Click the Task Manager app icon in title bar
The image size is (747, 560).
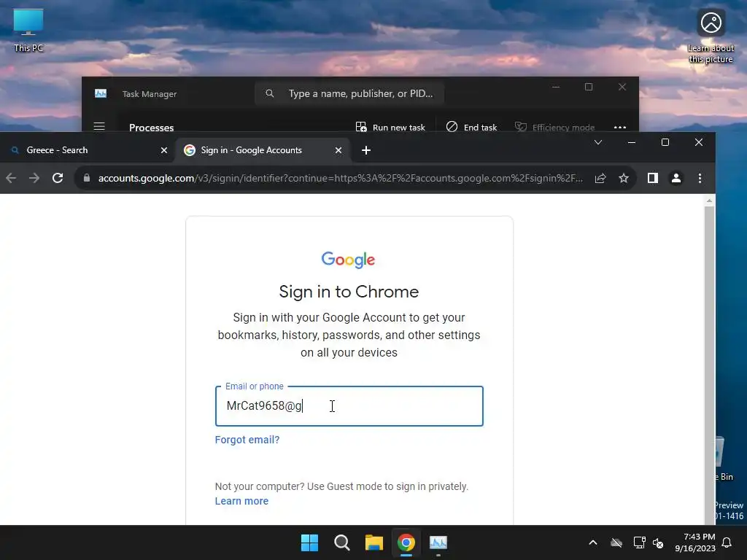click(x=101, y=93)
